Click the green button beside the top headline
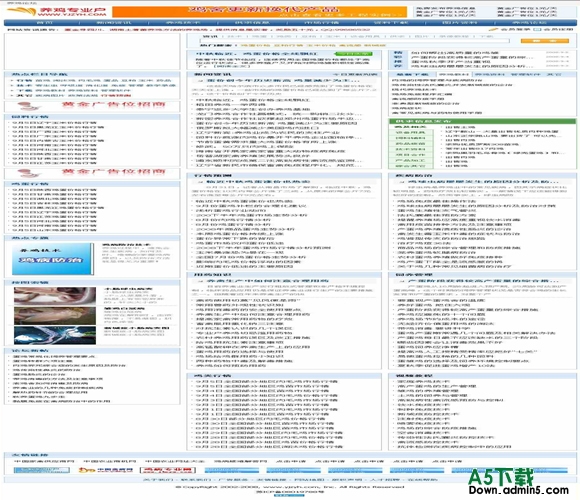580x500 pixels. click(353, 54)
